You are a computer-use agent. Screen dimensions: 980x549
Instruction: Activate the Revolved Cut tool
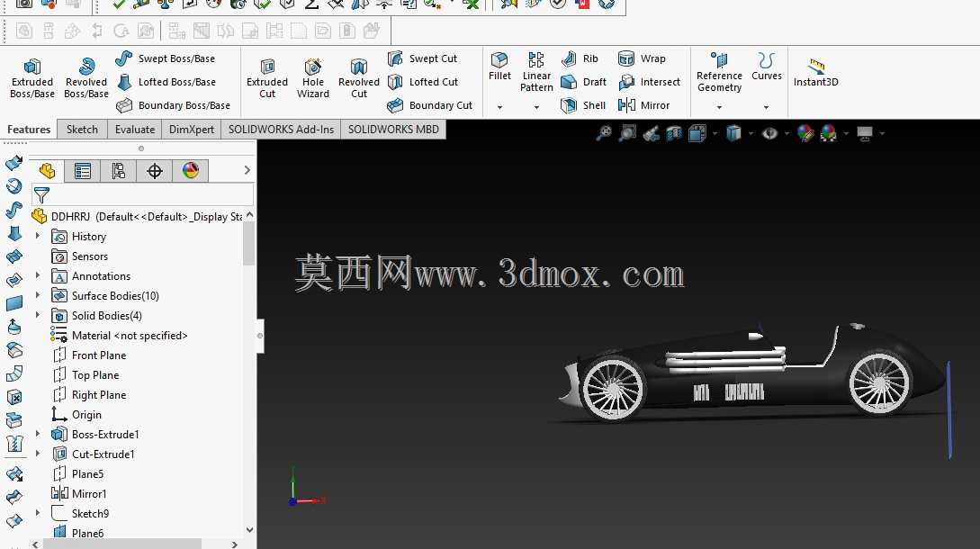359,78
